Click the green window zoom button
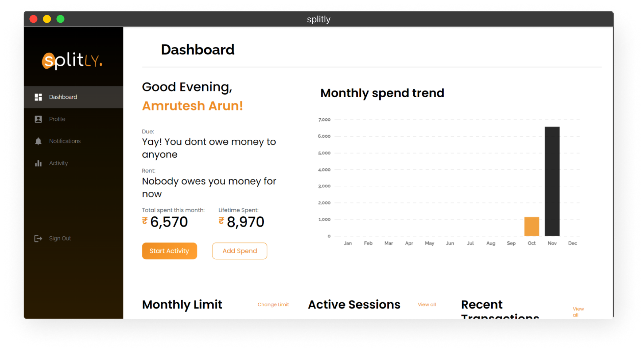 click(60, 19)
